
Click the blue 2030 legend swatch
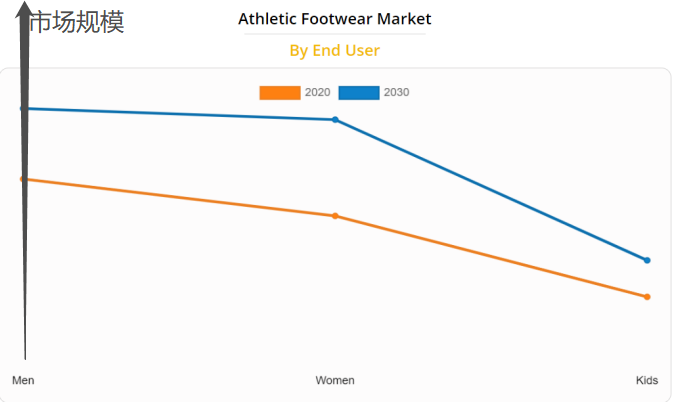pos(358,93)
